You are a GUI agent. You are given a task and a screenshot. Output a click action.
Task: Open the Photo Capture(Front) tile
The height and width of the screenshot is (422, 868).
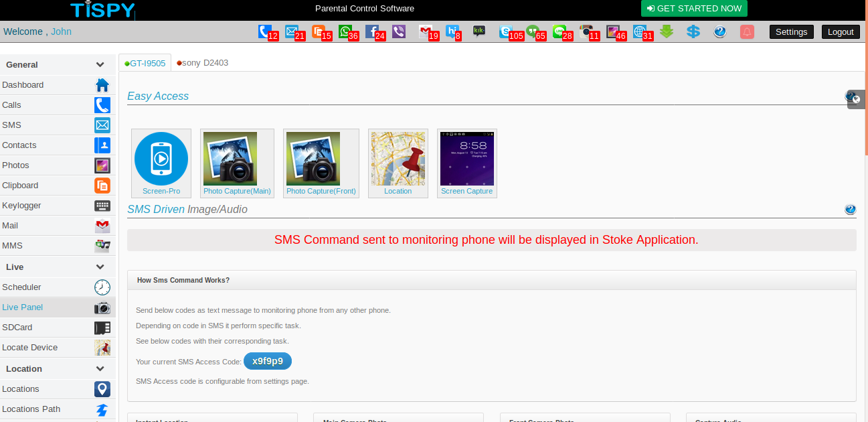coord(321,163)
